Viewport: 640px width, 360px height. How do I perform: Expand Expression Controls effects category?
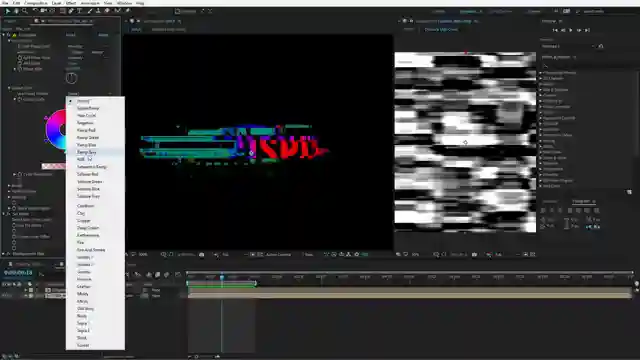(541, 118)
